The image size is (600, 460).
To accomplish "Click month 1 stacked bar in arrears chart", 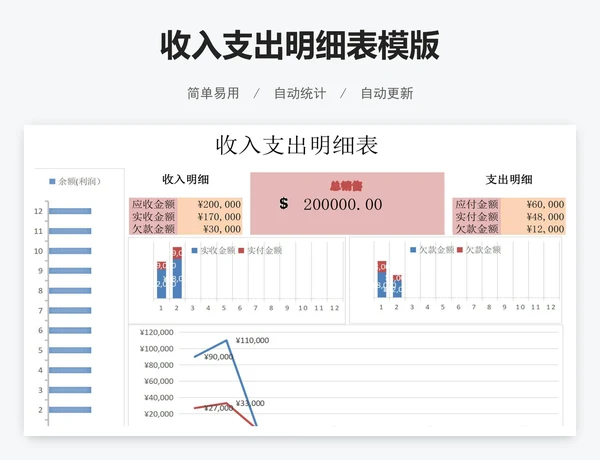I will coord(382,279).
